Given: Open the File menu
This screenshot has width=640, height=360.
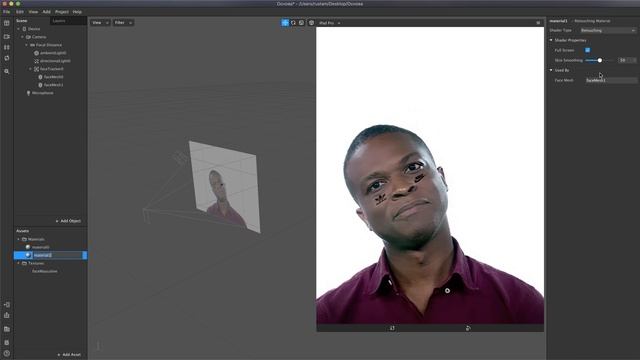Looking at the screenshot, I should 7,12.
